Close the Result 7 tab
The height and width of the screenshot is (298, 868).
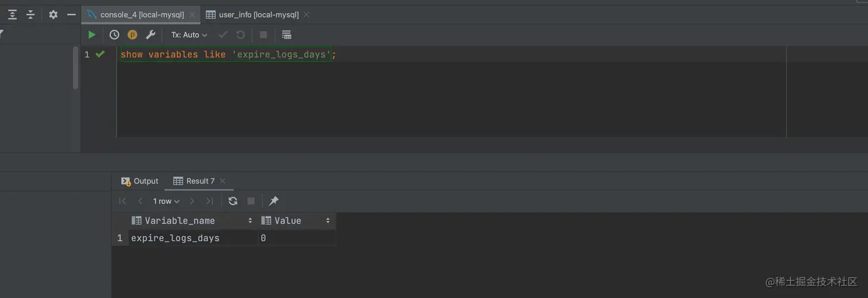(x=223, y=181)
